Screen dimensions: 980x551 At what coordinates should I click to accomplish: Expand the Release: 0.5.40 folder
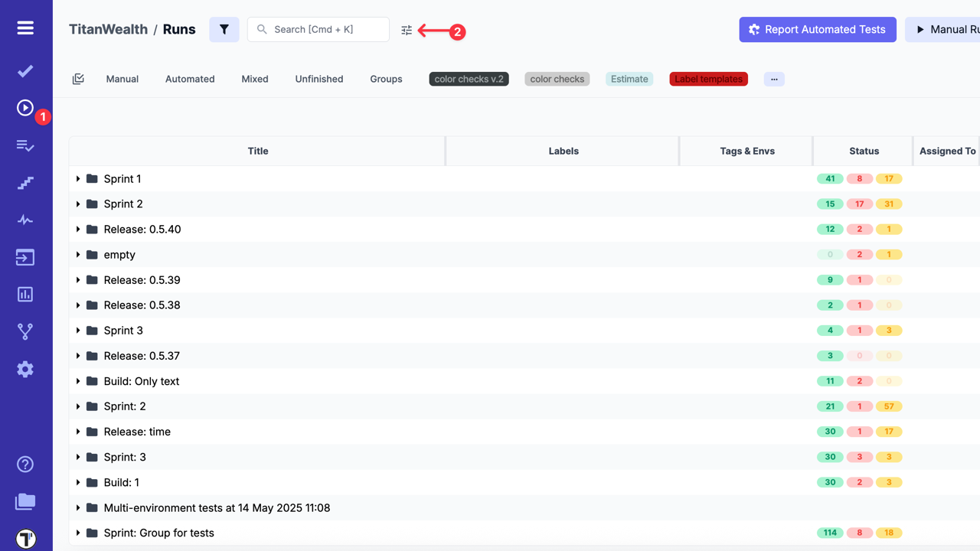point(78,230)
